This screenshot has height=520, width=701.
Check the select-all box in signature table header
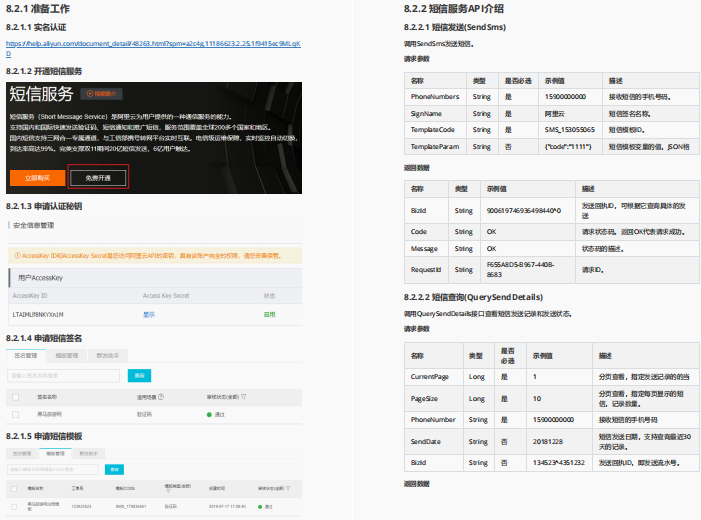pos(16,397)
